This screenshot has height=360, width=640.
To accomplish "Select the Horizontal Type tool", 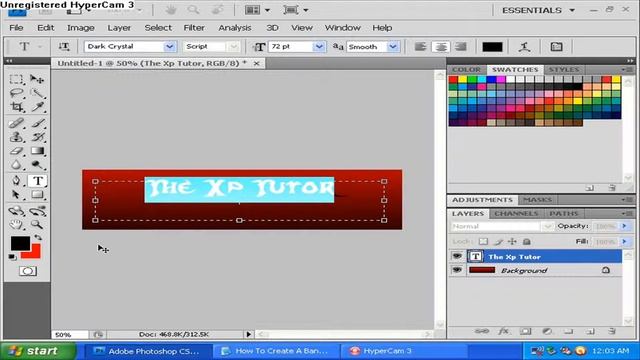I will pyautogui.click(x=38, y=180).
